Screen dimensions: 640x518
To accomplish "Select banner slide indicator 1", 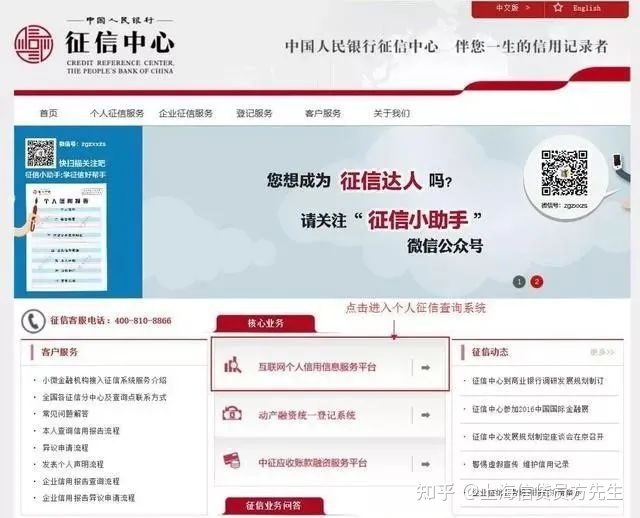I will coord(519,282).
